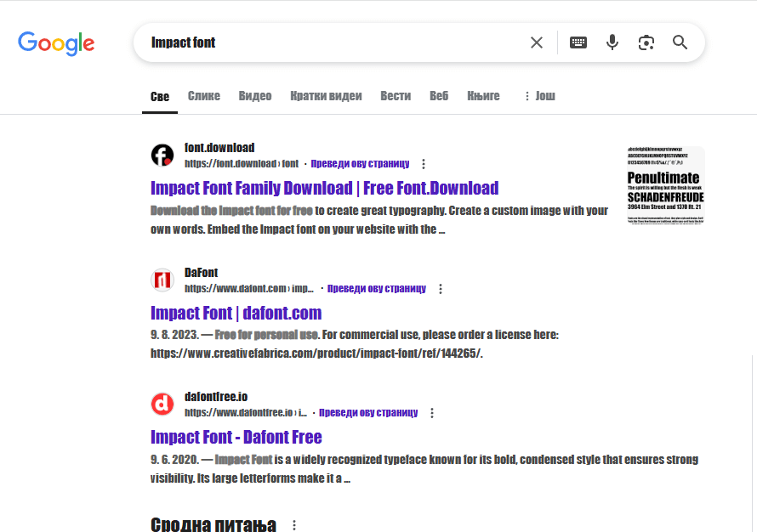Translate the dafontfree.io result page
The width and height of the screenshot is (757, 532).
pyautogui.click(x=368, y=412)
